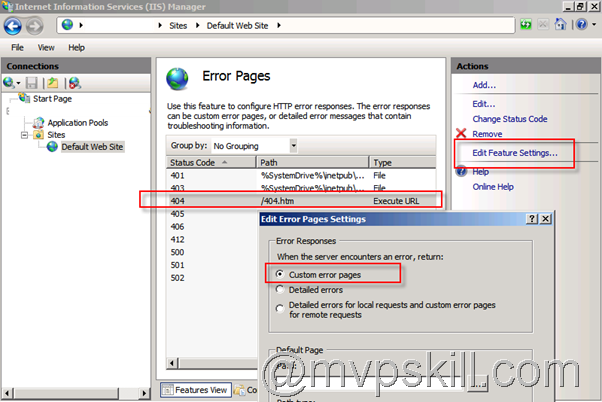The image size is (602, 402).
Task: Click the dialog's question mark help button
Action: pos(532,219)
